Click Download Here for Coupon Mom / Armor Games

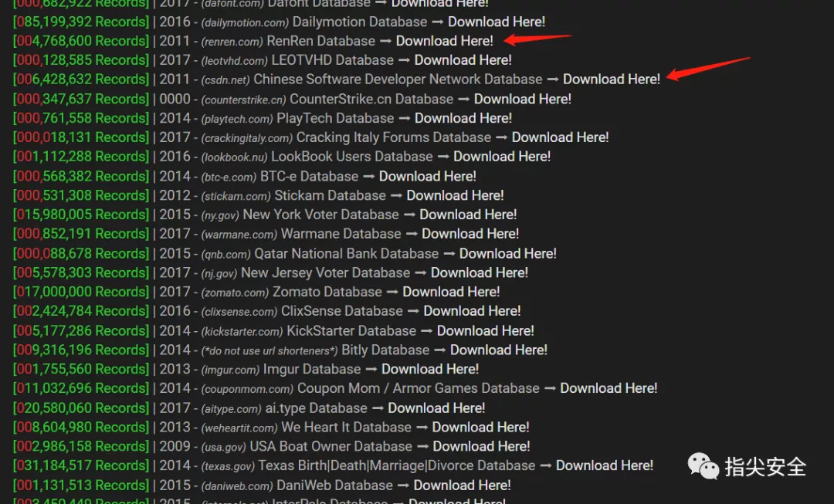[x=609, y=388]
